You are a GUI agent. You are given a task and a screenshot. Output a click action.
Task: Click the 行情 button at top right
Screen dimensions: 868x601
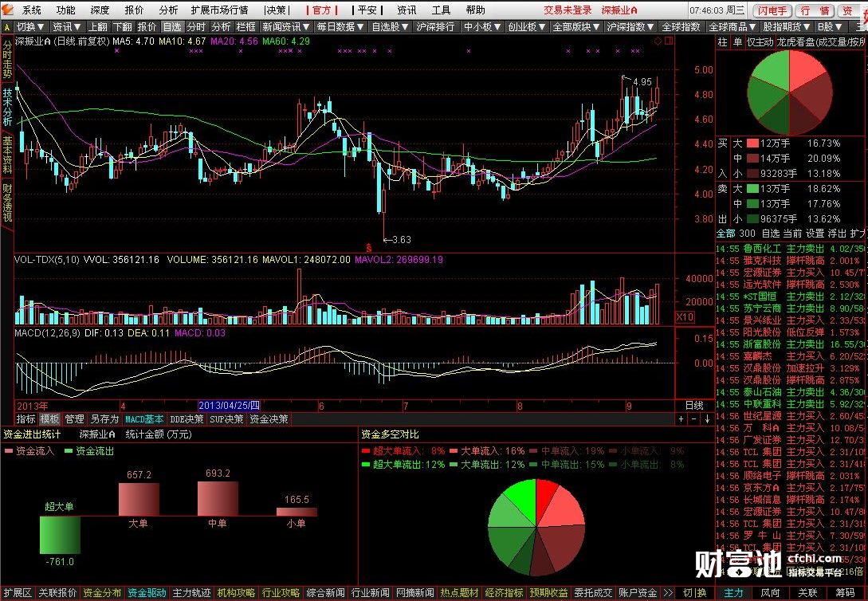coord(815,10)
